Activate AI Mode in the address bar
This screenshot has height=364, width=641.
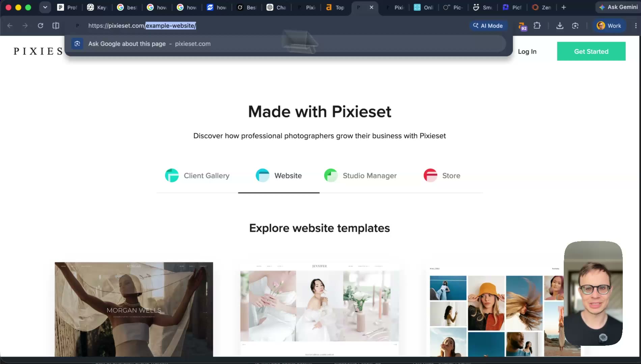pyautogui.click(x=488, y=26)
